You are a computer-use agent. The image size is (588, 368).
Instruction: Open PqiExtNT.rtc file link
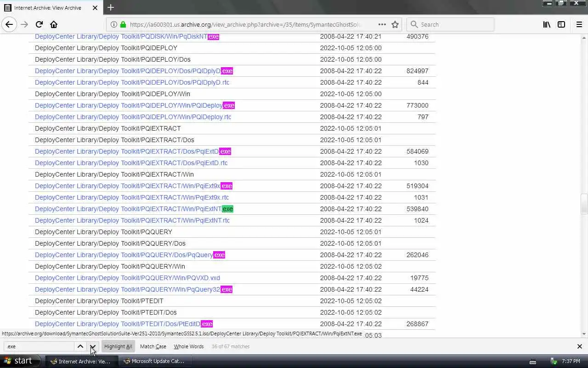[x=132, y=220]
